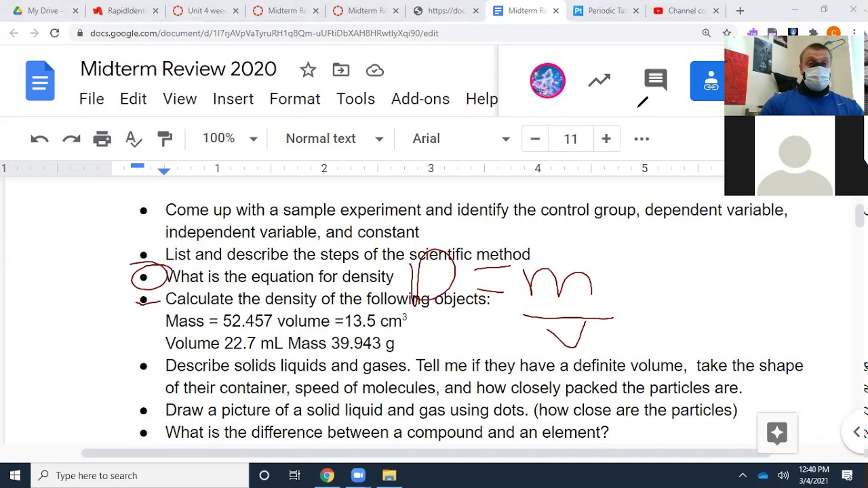Open the more toolbar options ellipsis
Viewport: 868px width, 488px height.
click(x=642, y=139)
